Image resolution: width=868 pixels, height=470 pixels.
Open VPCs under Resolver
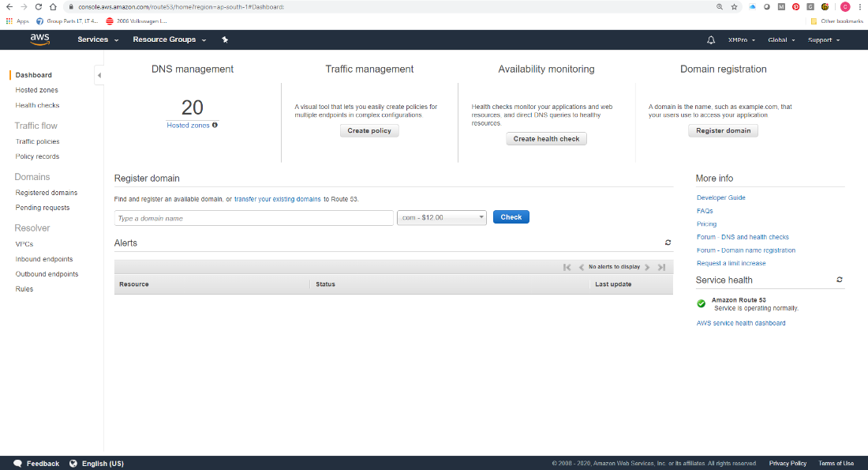coord(24,244)
